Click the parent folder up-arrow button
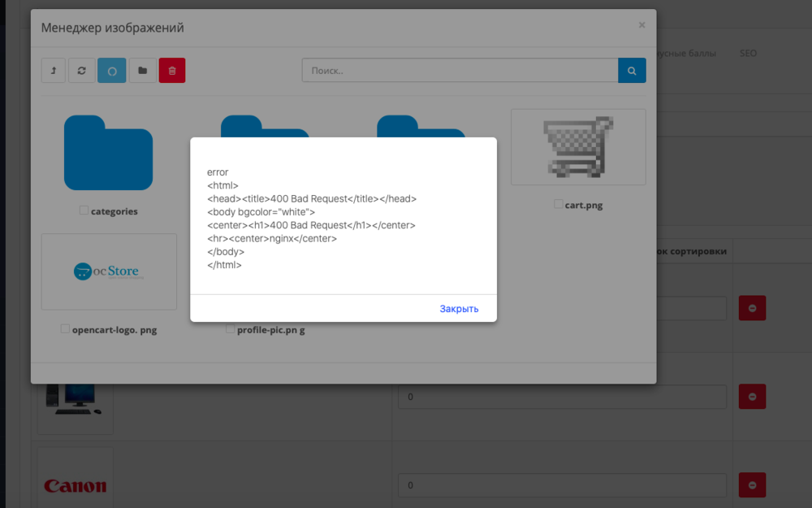812x508 pixels. pyautogui.click(x=54, y=71)
